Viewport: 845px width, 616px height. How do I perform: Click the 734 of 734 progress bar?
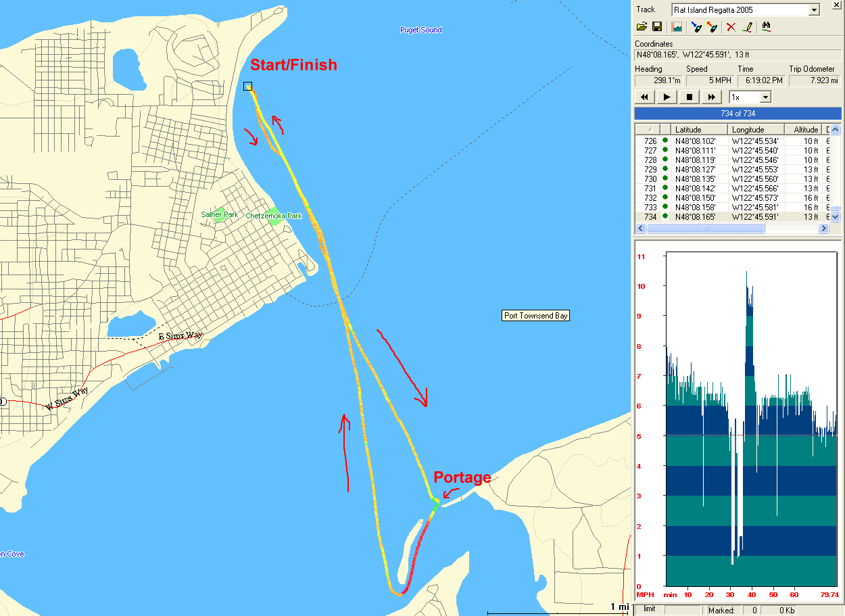pyautogui.click(x=738, y=114)
